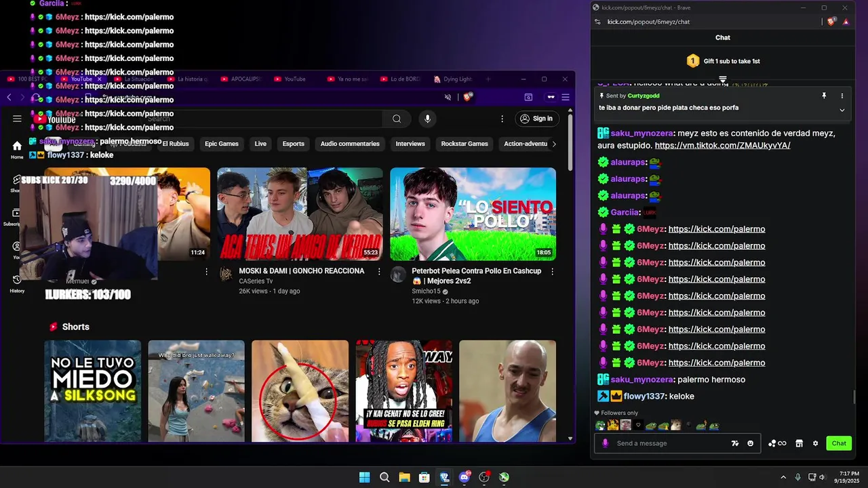Visit the Smicho15 channel
Image resolution: width=868 pixels, height=488 pixels.
click(x=426, y=291)
